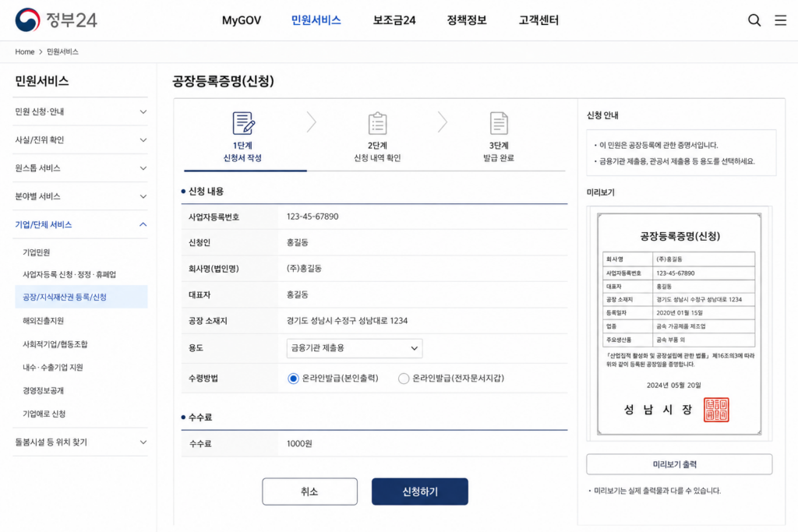Click the certificate preview thumbnail
The width and height of the screenshot is (798, 532).
pyautogui.click(x=679, y=324)
